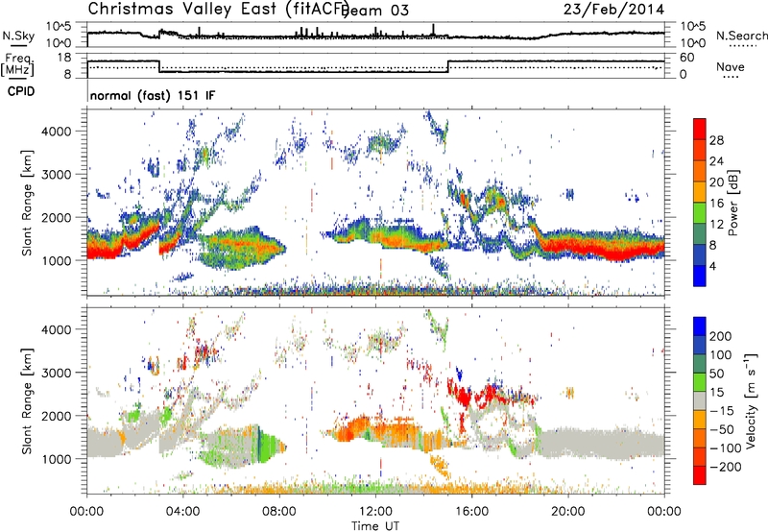Pick the red top segment of Power color bar

700,129
